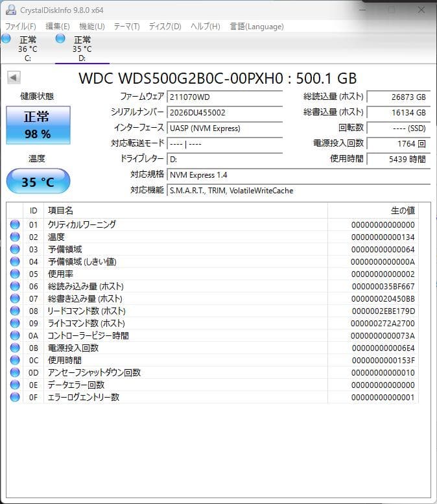Screen dimensions: 437x504
Task: Click status orb for ID 02 温度 row
Action: tap(15, 237)
